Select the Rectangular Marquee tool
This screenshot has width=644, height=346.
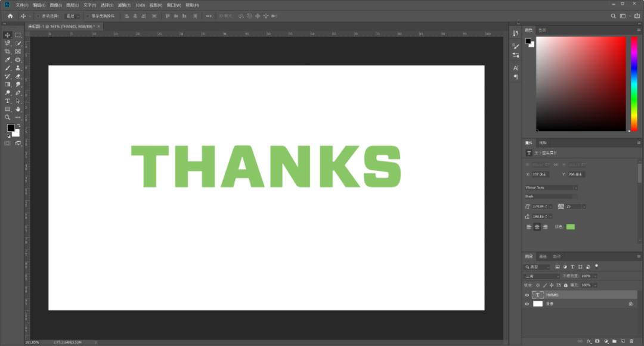(18, 35)
